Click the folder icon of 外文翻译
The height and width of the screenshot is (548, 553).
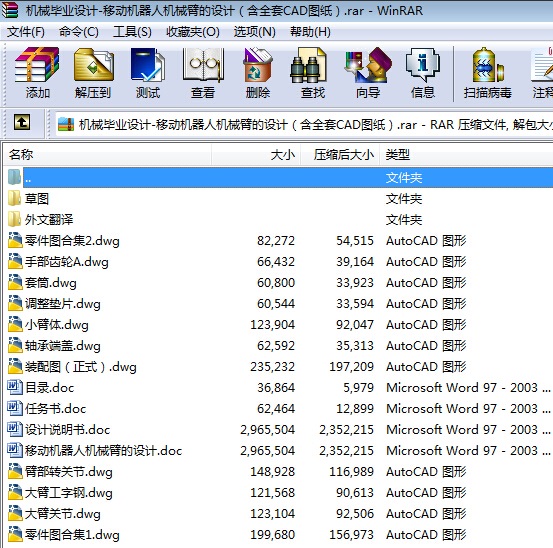click(14, 219)
